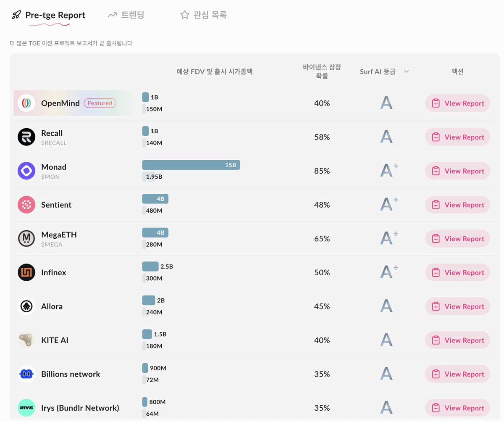This screenshot has width=504, height=422.
Task: Open the 관심 목록 tab
Action: pyautogui.click(x=204, y=15)
